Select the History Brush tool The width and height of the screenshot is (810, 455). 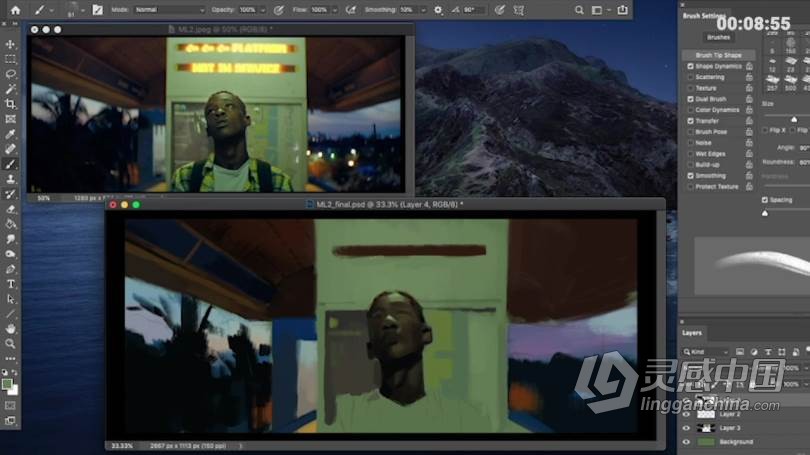click(10, 194)
